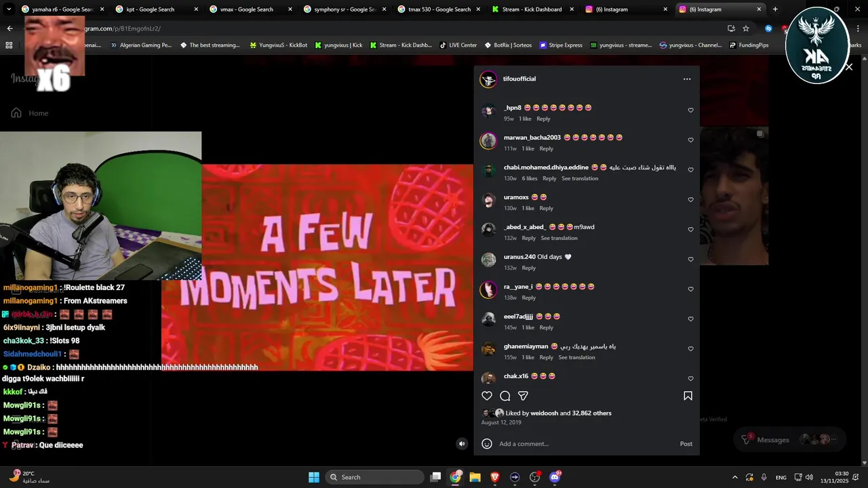Image resolution: width=868 pixels, height=488 pixels.
Task: Mute the video with the speaker icon
Action: [x=462, y=444]
